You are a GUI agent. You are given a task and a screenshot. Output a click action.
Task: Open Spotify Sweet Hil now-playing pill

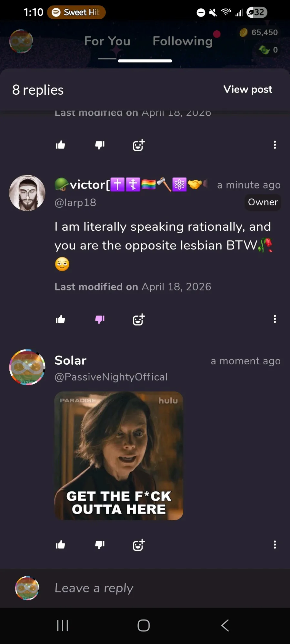76,12
